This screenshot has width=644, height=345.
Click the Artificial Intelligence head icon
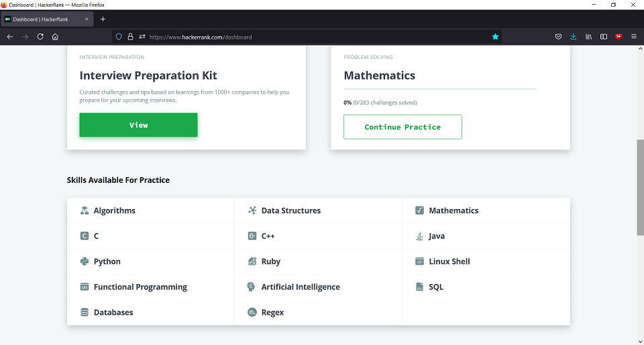pos(251,287)
